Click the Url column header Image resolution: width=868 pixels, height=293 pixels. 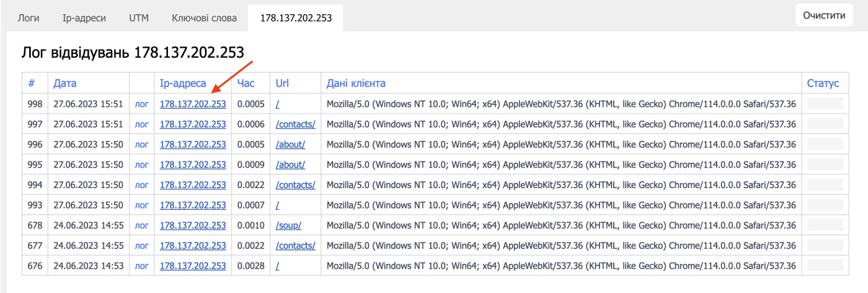click(x=283, y=83)
